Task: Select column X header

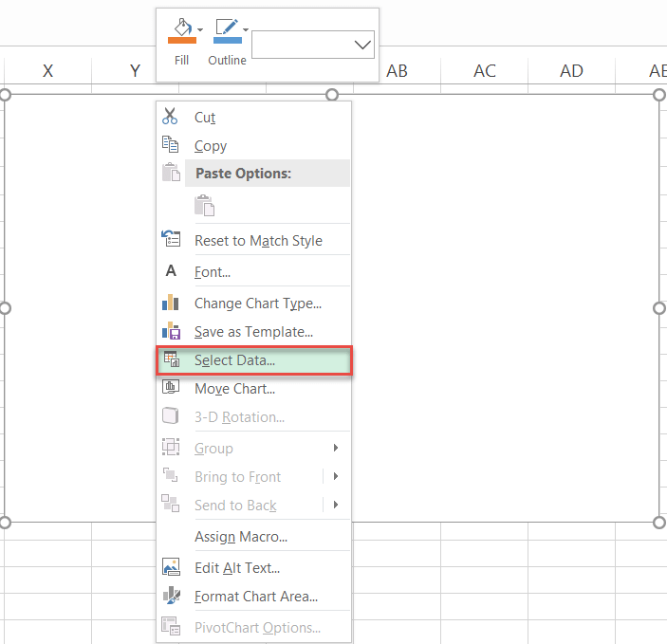Action: click(47, 70)
